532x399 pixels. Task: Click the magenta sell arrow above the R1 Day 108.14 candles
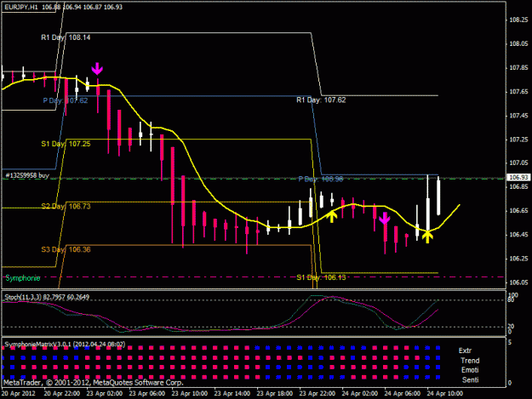97,68
